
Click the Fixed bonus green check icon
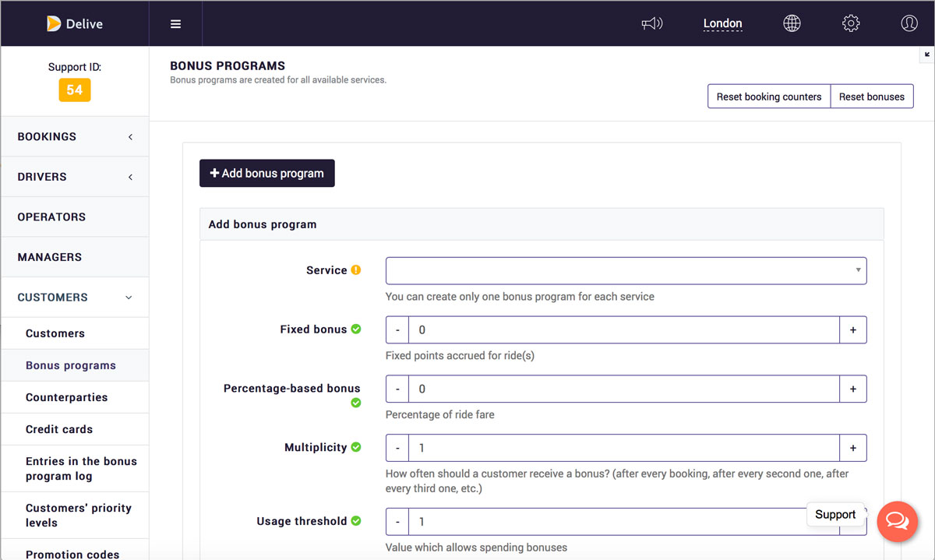click(x=356, y=329)
